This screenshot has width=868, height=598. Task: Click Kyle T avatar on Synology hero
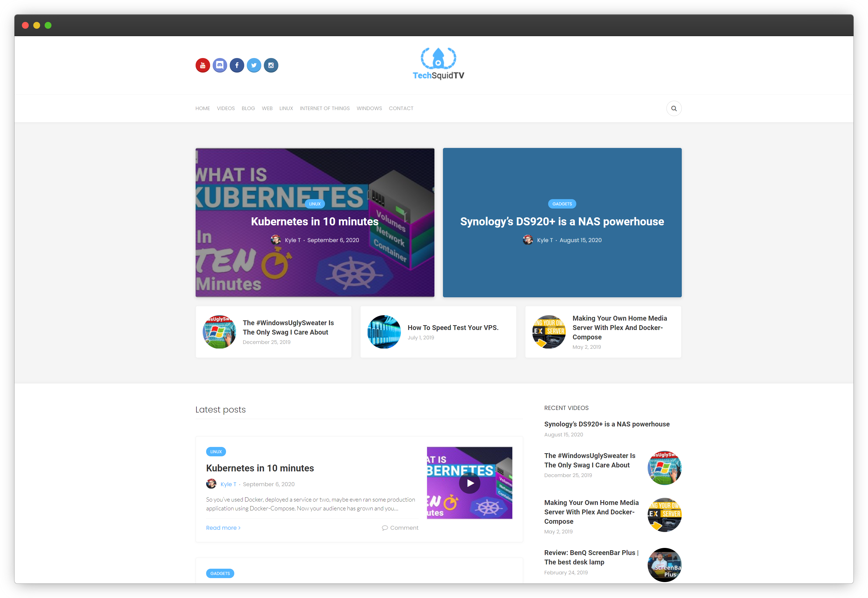point(528,240)
